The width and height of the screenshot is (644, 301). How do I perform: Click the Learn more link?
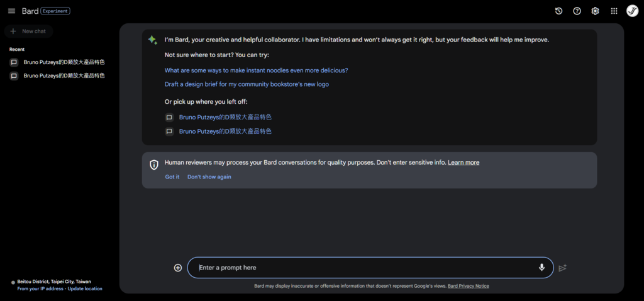pyautogui.click(x=464, y=163)
